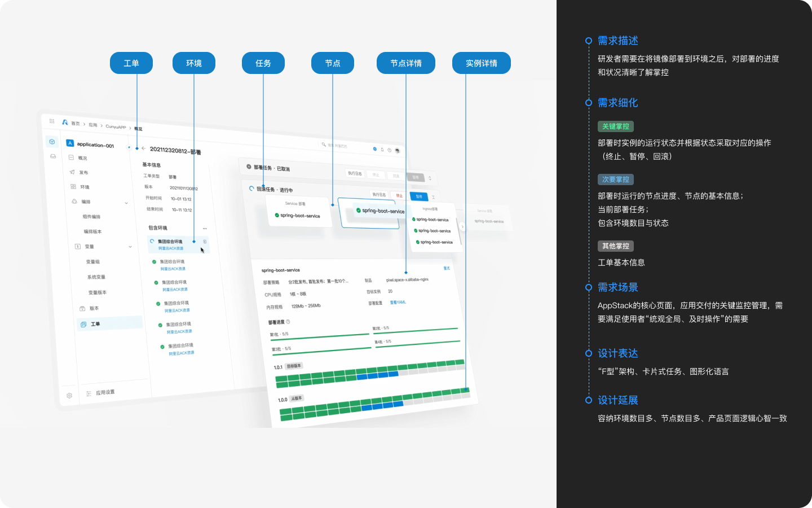The width and height of the screenshot is (812, 508).
Task: Click blue 暂停 in the 回滚任务 row
Action: click(419, 196)
